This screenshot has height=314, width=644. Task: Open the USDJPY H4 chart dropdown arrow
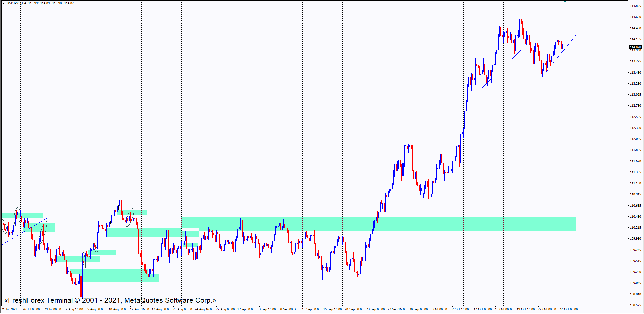click(x=4, y=3)
